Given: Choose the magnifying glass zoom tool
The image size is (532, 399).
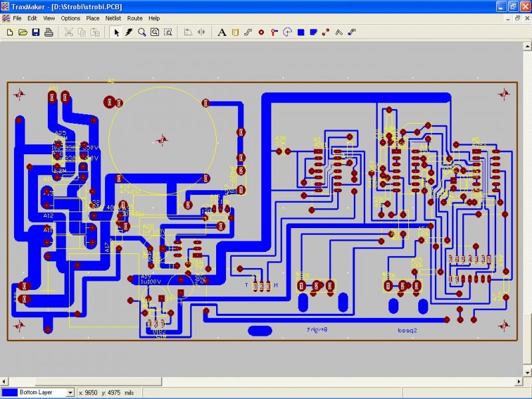Looking at the screenshot, I should [142, 32].
